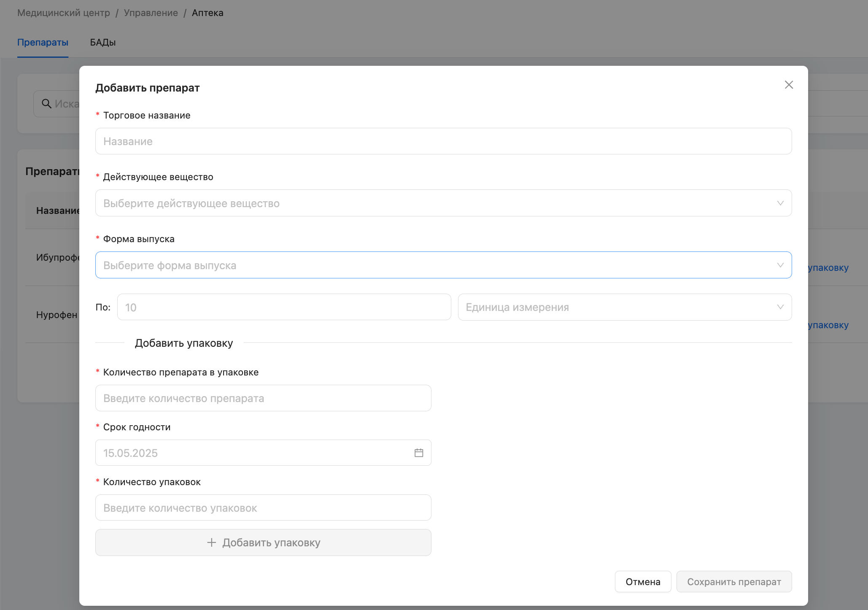The height and width of the screenshot is (610, 868).
Task: Switch to the БАДы tab
Action: pos(102,43)
